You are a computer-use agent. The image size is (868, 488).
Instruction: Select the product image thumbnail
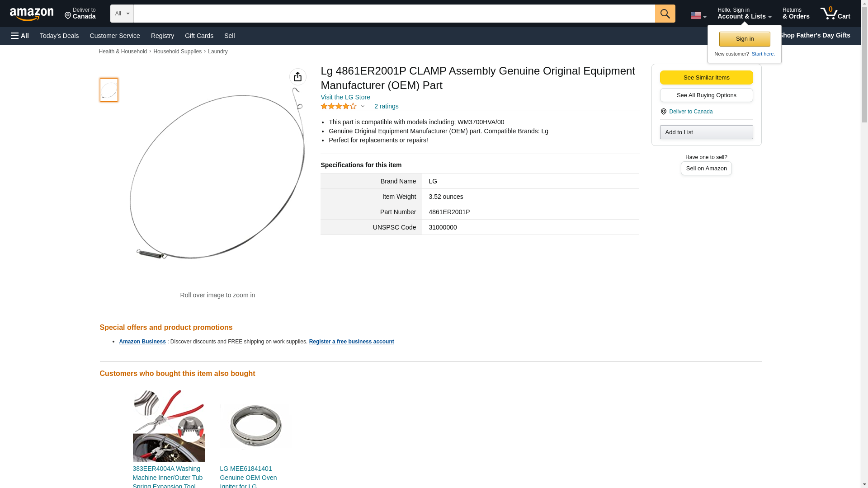click(x=108, y=89)
